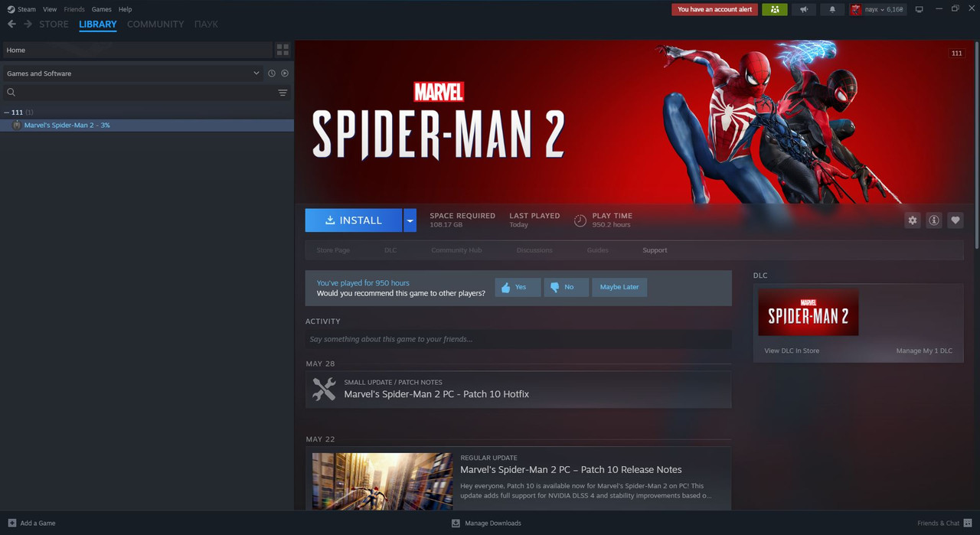Expand the install options dropdown arrow
980x535 pixels.
point(410,220)
